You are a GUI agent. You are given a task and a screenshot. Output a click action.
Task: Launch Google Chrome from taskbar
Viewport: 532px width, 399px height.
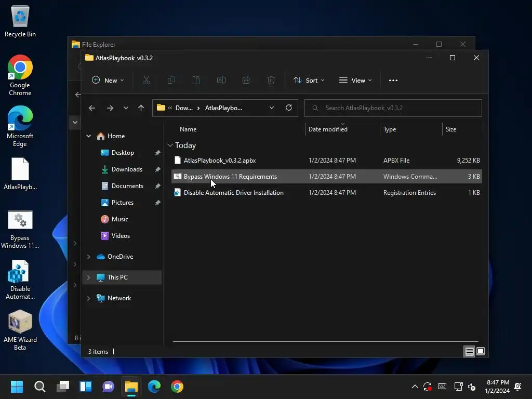click(x=177, y=387)
